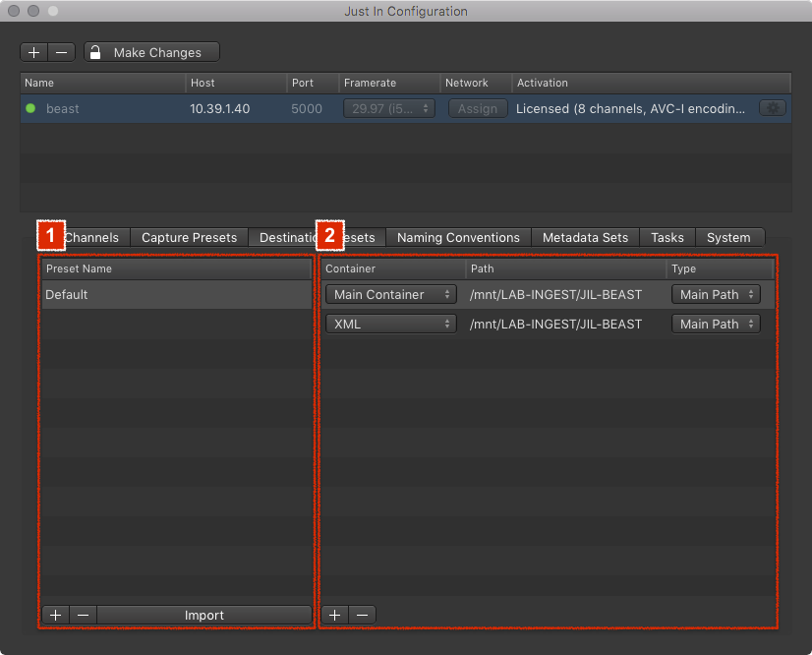Select the Default preset row
This screenshot has width=812, height=655.
(177, 294)
